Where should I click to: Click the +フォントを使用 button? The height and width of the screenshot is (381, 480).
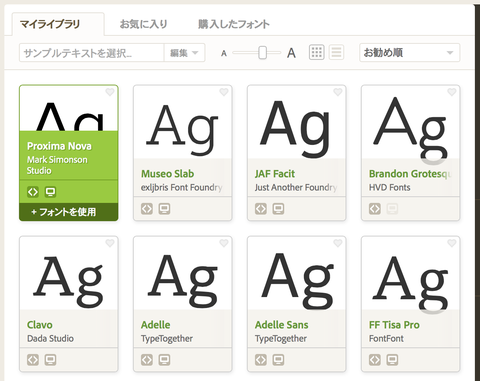69,212
